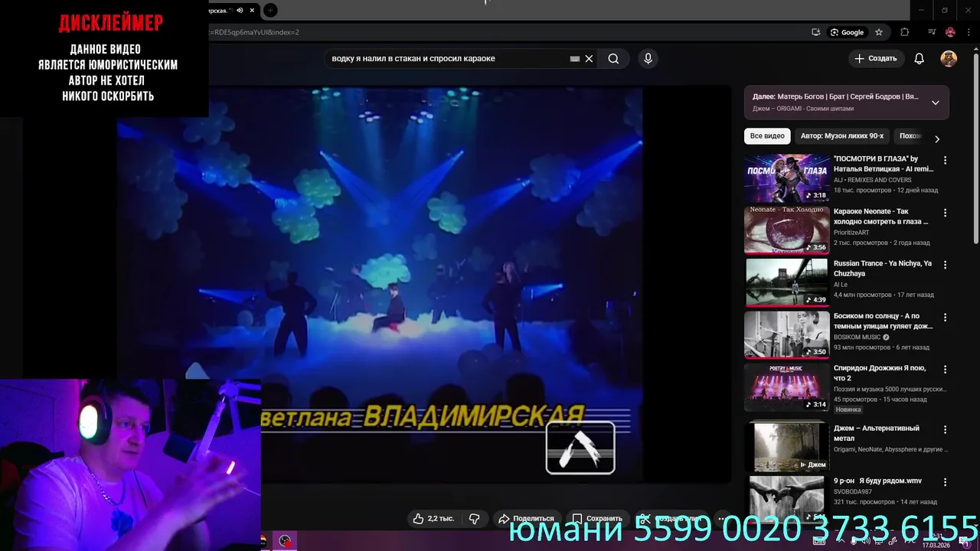Mute the tab via speaker icon
Screen dimensions: 980x551
[x=240, y=10]
